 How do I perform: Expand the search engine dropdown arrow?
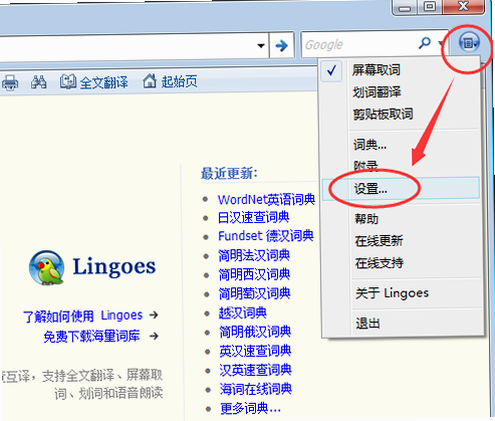[441, 44]
